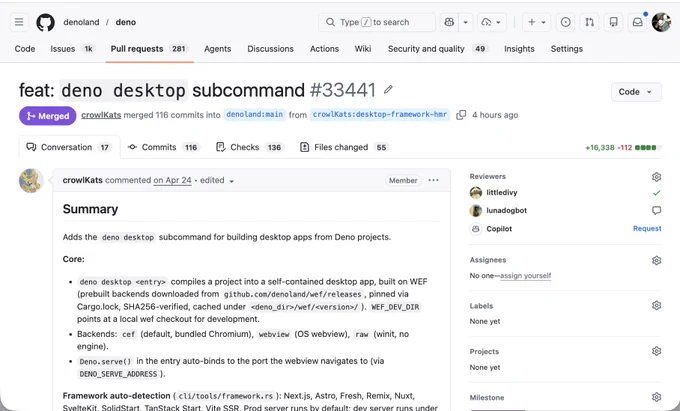This screenshot has height=411, width=680.
Task: Open the Insights tab
Action: pyautogui.click(x=519, y=49)
